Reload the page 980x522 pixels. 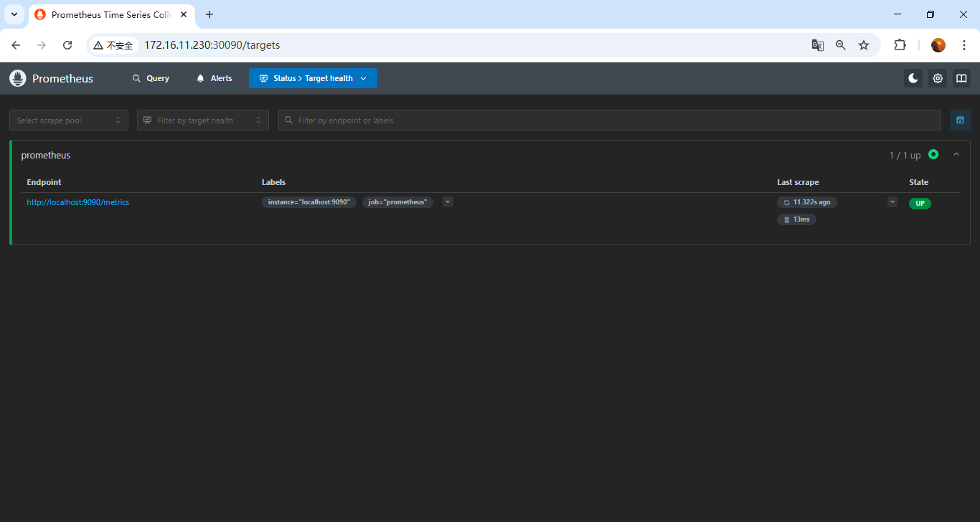pyautogui.click(x=67, y=45)
